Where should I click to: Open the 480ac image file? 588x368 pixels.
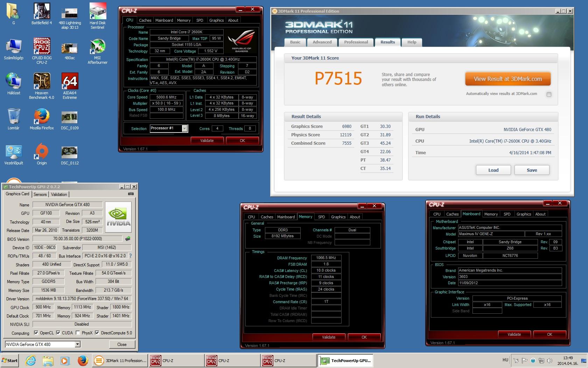[69, 51]
